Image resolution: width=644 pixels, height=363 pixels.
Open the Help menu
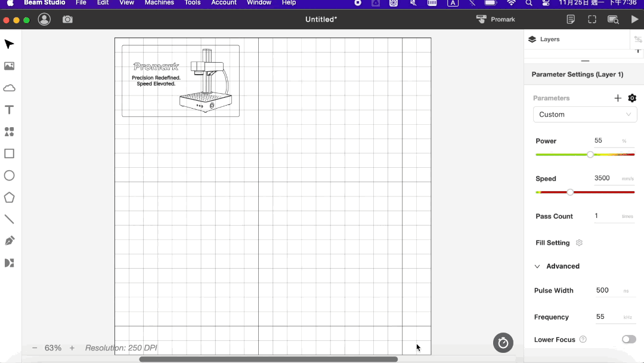pyautogui.click(x=289, y=3)
